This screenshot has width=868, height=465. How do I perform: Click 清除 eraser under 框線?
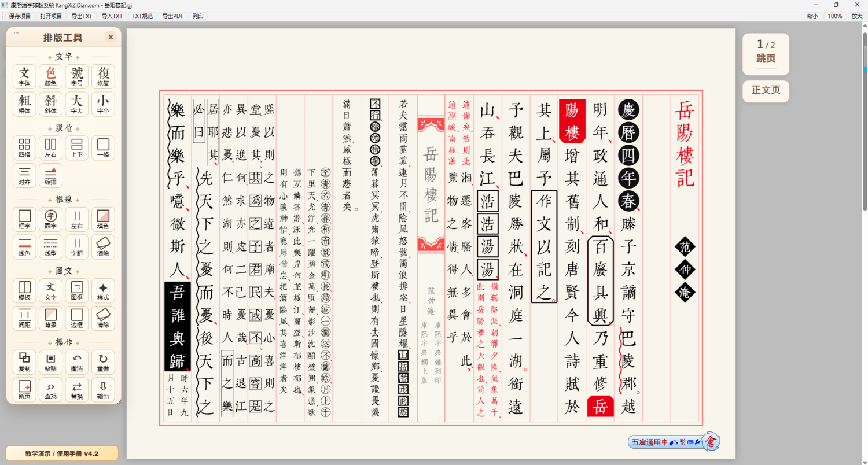click(x=103, y=247)
